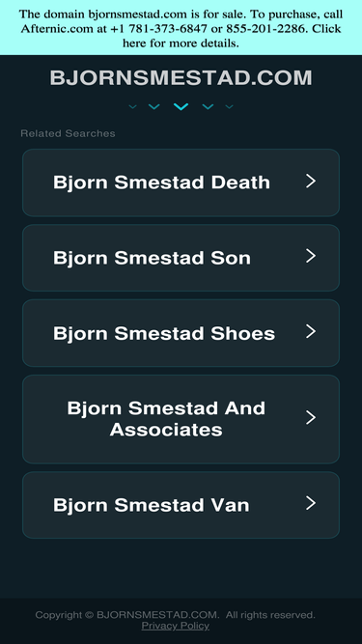Click the domain for sale banner
Image resolution: width=362 pixels, height=644 pixels.
181,28
